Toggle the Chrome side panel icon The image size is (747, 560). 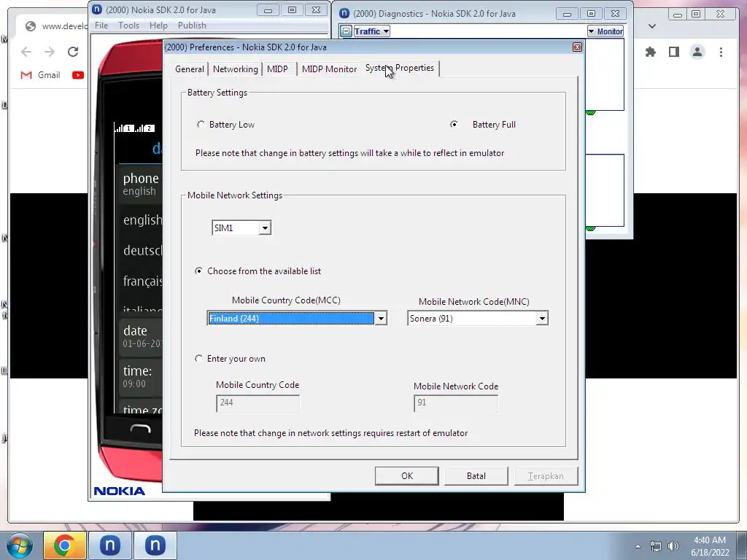tap(673, 52)
